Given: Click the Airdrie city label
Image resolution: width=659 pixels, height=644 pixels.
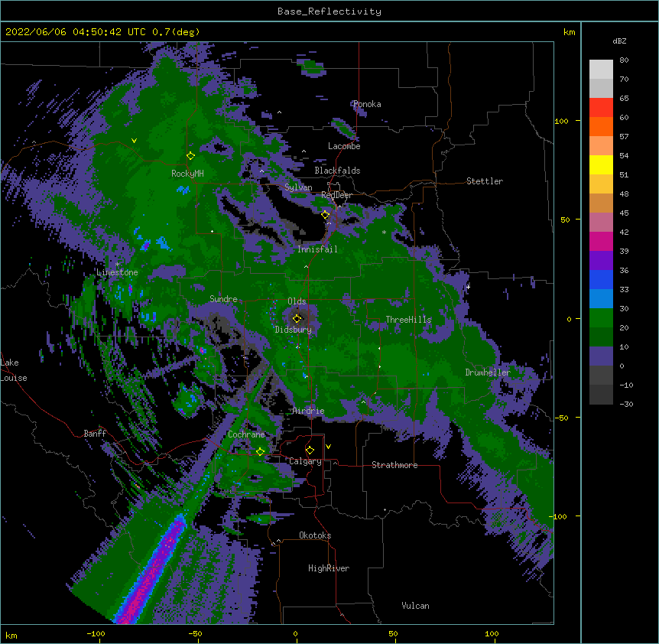Looking at the screenshot, I should point(309,411).
